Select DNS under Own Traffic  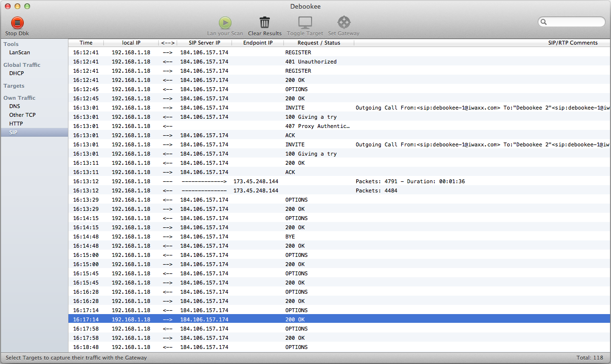[15, 106]
